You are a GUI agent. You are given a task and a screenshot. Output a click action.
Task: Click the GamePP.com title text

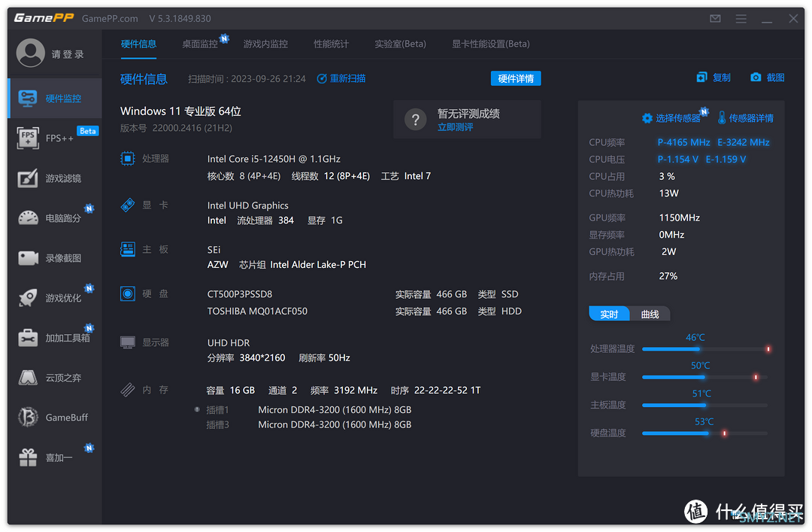110,19
